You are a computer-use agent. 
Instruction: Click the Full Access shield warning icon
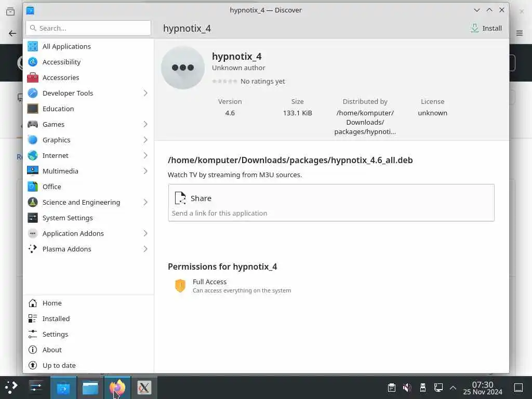(x=180, y=286)
